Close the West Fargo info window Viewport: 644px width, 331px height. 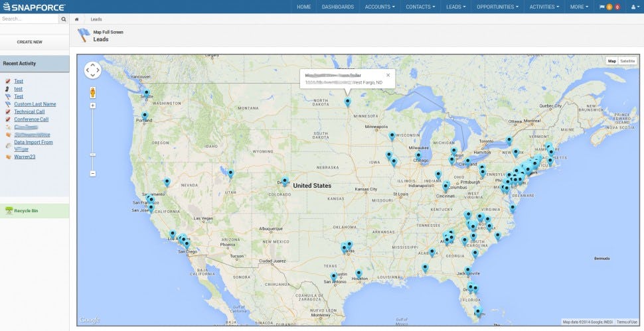[x=388, y=75]
